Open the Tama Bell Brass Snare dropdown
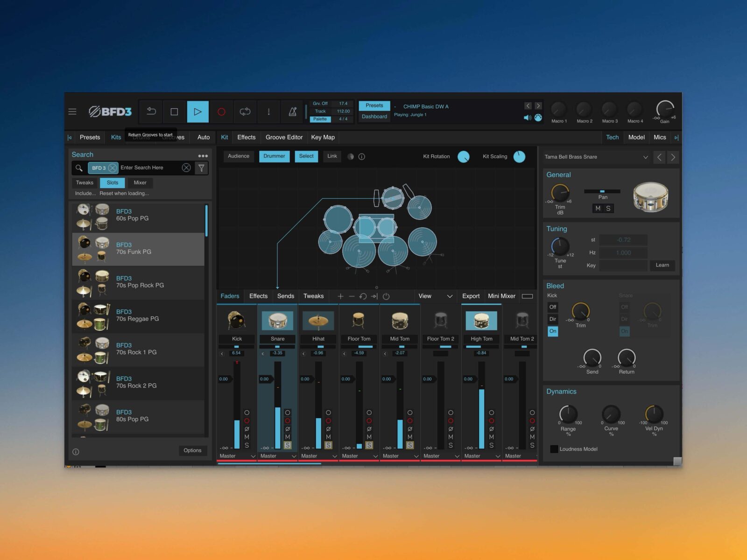 645,157
